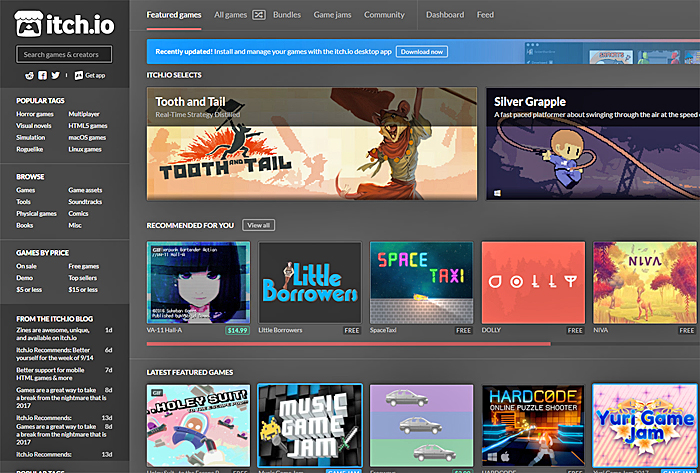View Top sellers

coord(83,278)
